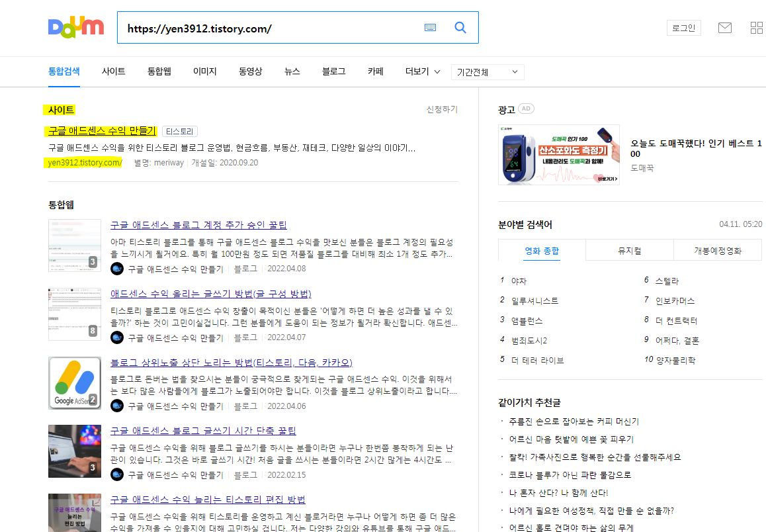Open 찰칵! 가족사진으로 행복한 순간을 선물해주세요

pyautogui.click(x=595, y=457)
